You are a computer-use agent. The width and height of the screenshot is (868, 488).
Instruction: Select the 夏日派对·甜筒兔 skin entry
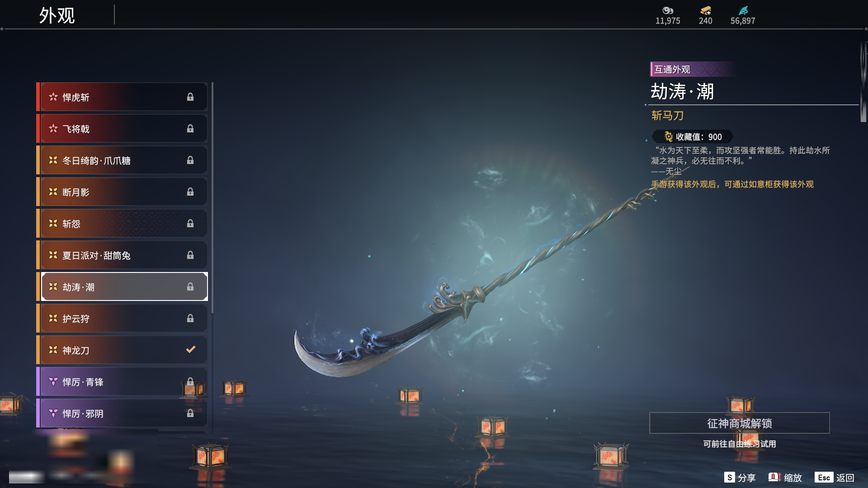coord(122,255)
